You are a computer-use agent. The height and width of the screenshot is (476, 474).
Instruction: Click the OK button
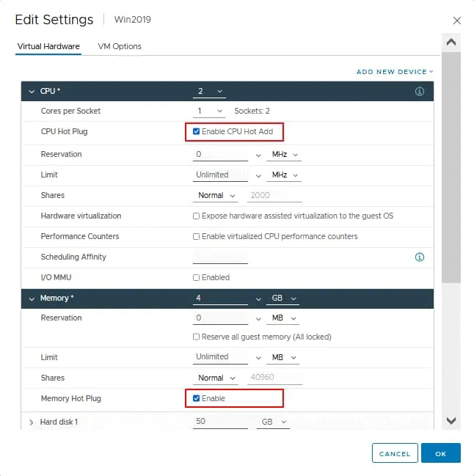point(440,453)
